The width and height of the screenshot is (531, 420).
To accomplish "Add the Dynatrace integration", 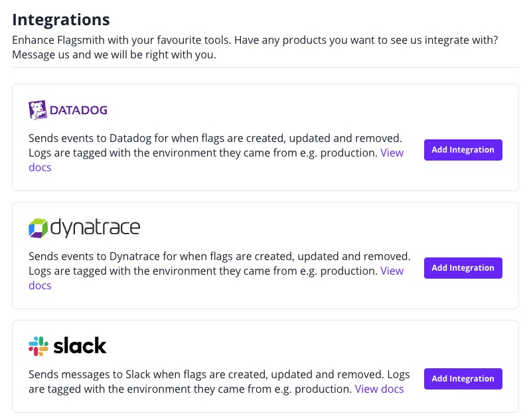I will coord(463,267).
